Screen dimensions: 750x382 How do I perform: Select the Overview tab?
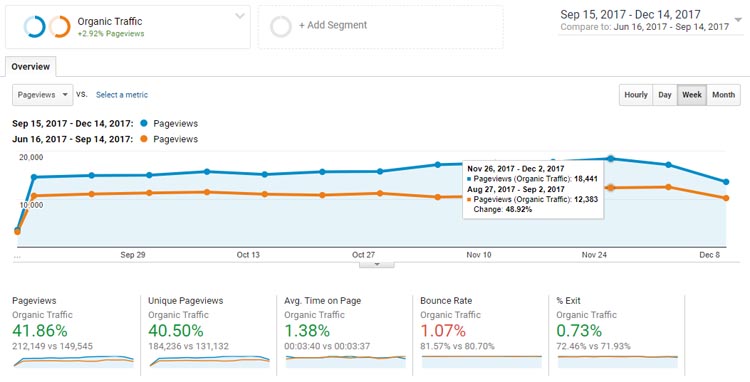coord(31,66)
